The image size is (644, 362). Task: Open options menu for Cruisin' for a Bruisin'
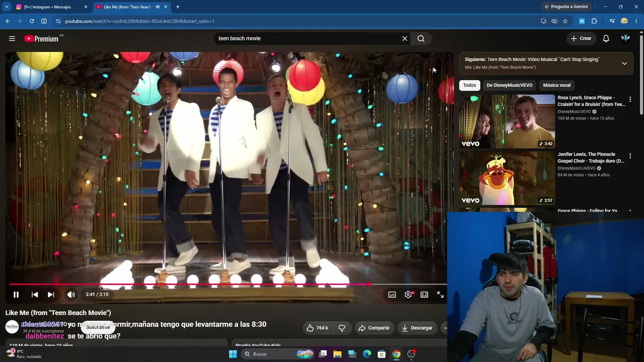coord(630,100)
